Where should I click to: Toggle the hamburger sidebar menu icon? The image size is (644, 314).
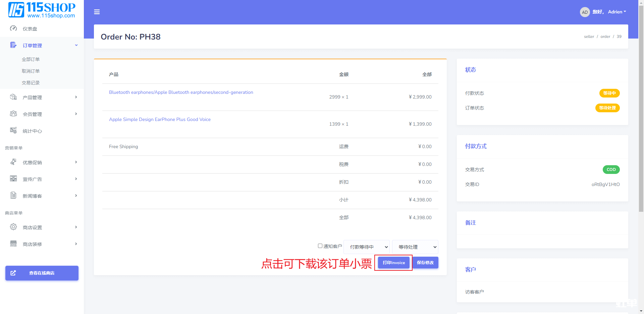pos(97,12)
